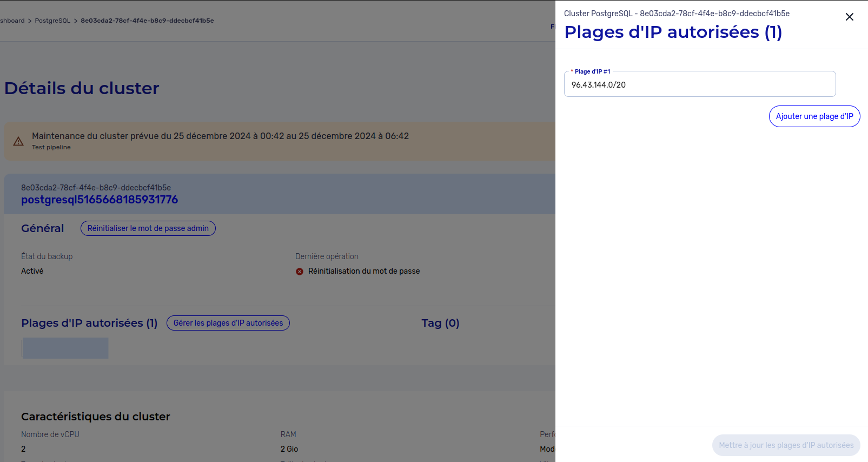Click the first dashboard breadcrumb link
This screenshot has width=868, height=462.
[12, 21]
